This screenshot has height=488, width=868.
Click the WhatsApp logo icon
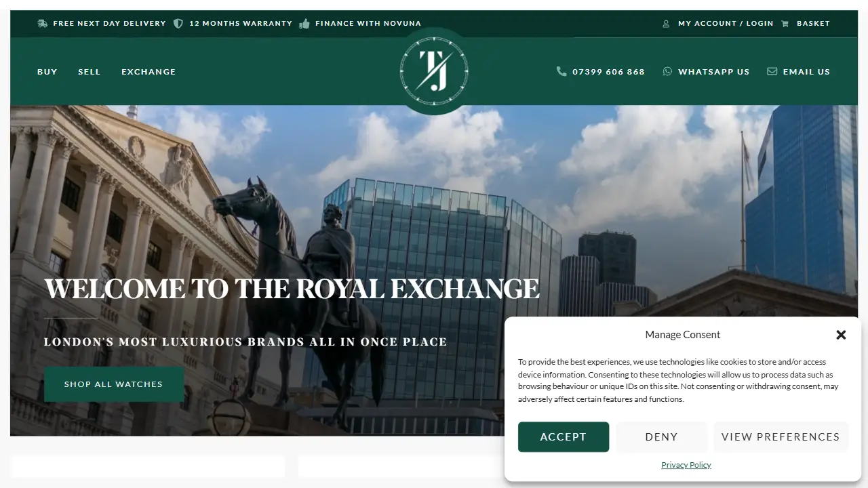pyautogui.click(x=667, y=71)
